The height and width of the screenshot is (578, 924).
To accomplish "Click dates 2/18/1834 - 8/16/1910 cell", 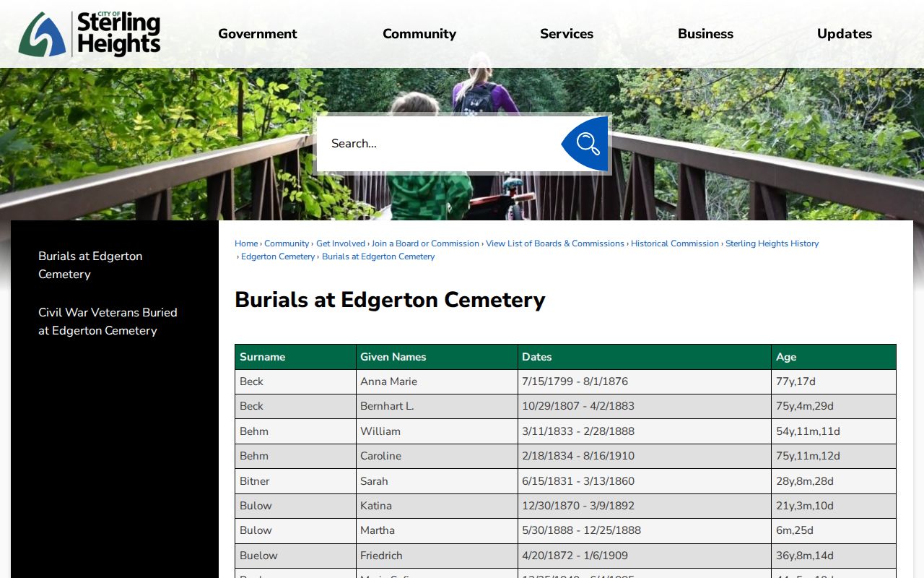I will 645,456.
